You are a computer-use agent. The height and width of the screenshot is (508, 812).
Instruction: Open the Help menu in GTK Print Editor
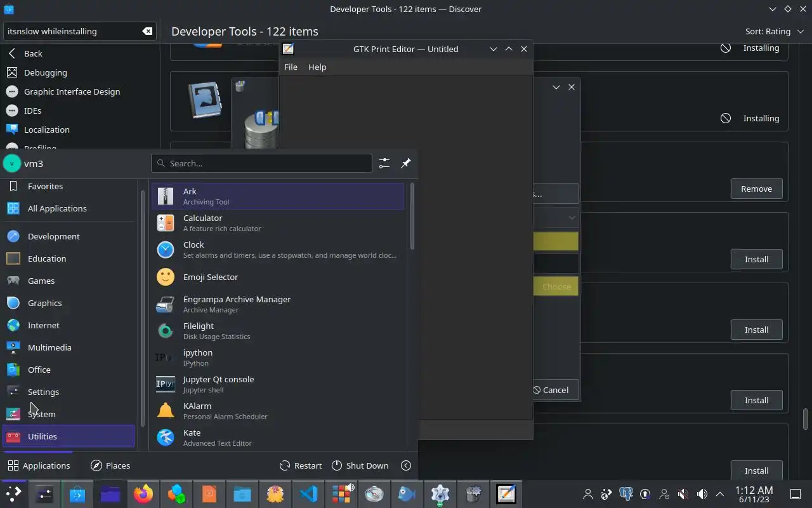(x=317, y=67)
